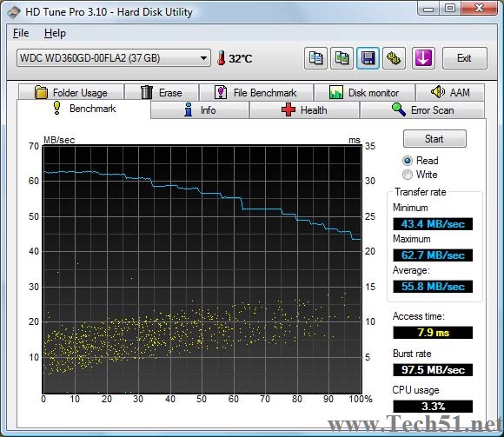Click the thermometer temperature indicator
This screenshot has height=437, width=504.
click(x=221, y=58)
